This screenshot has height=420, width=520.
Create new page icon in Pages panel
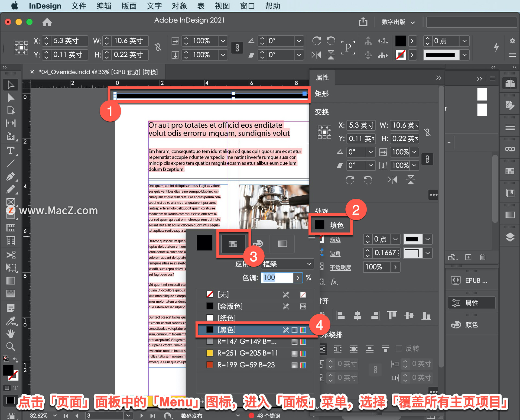(468, 257)
